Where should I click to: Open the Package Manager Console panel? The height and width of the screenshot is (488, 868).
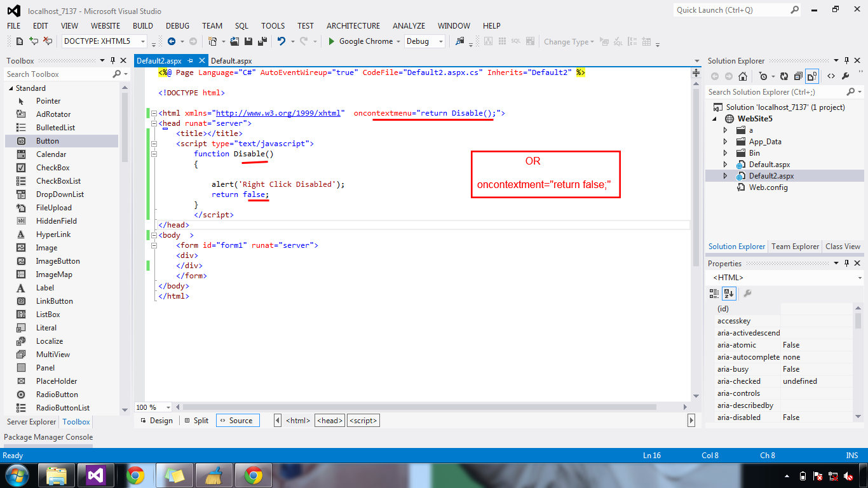coord(48,437)
